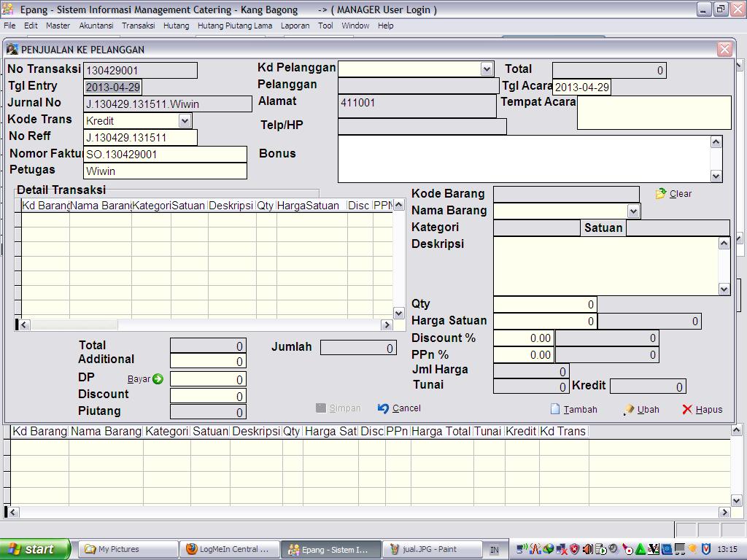Open the Start menu

click(35, 549)
